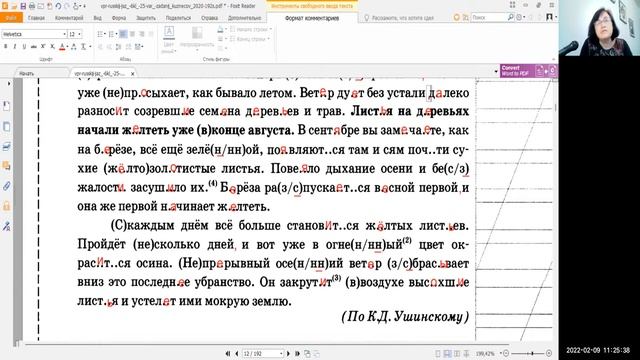
Task: Toggle Underline formatting
Action: click(x=24, y=47)
